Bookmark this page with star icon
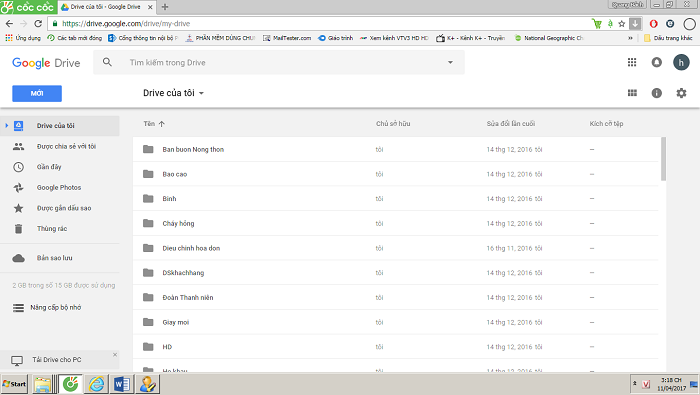 pos(622,24)
